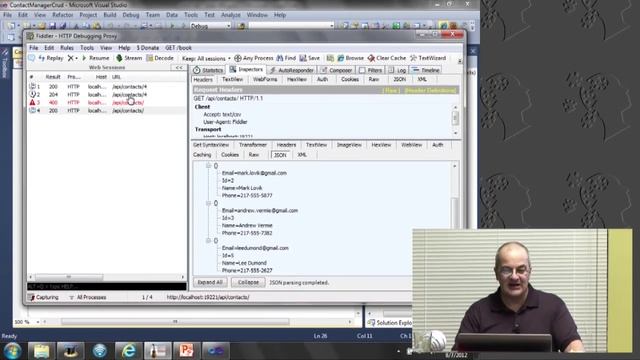Image resolution: width=640 pixels, height=360 pixels.
Task: Select the response XML inspector tab
Action: point(302,155)
